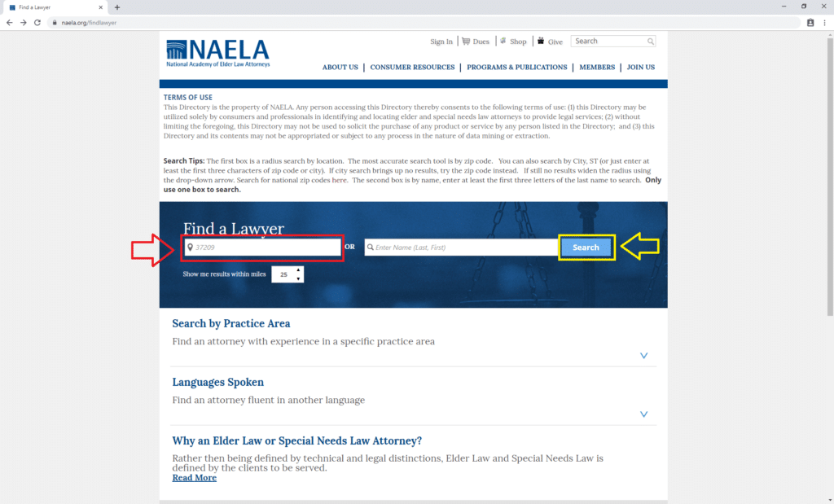834x504 pixels.
Task: Open the browser three-dot menu
Action: click(x=824, y=22)
